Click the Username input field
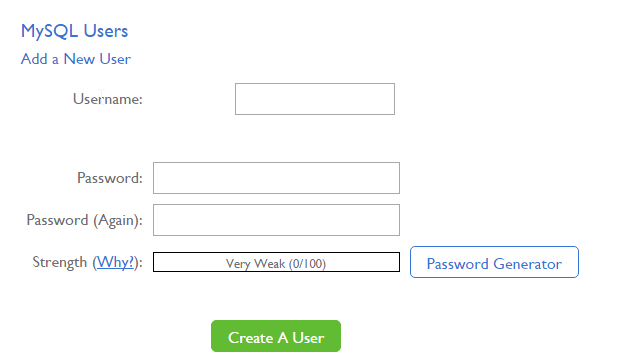Viewport: 640px width, 363px height. coord(315,99)
